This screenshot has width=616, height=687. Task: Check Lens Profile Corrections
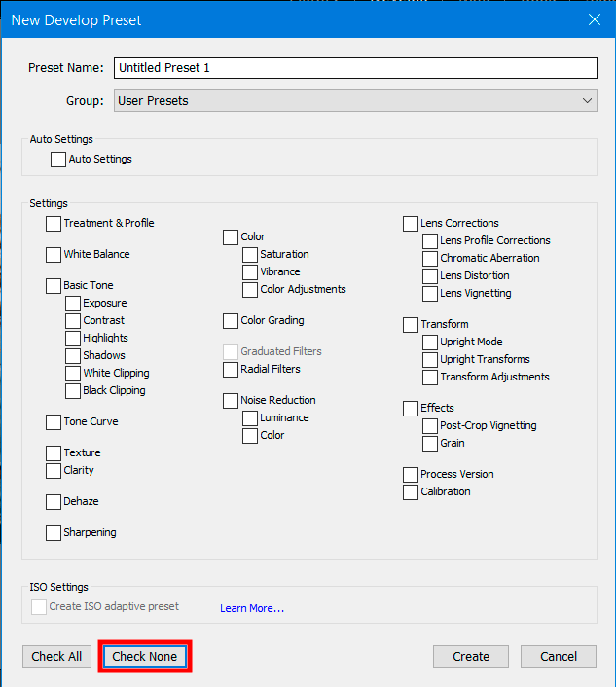[430, 241]
